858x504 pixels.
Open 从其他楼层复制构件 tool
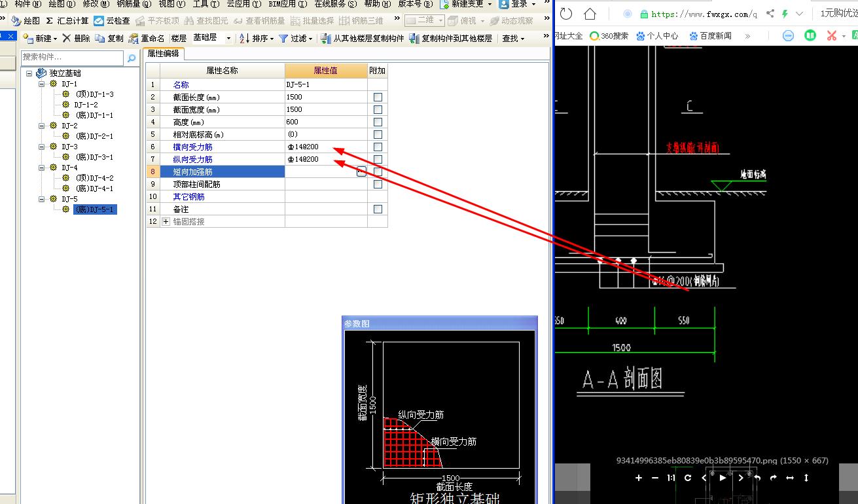point(362,39)
